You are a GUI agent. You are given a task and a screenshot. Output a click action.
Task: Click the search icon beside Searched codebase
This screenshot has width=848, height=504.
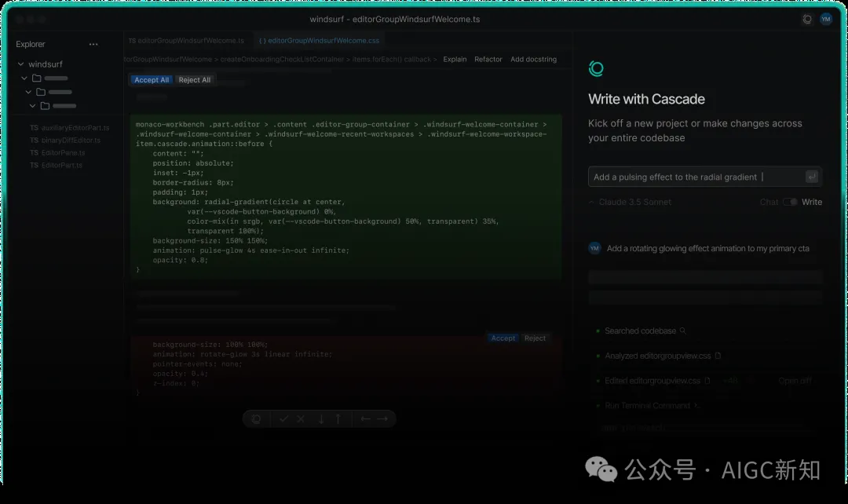683,331
